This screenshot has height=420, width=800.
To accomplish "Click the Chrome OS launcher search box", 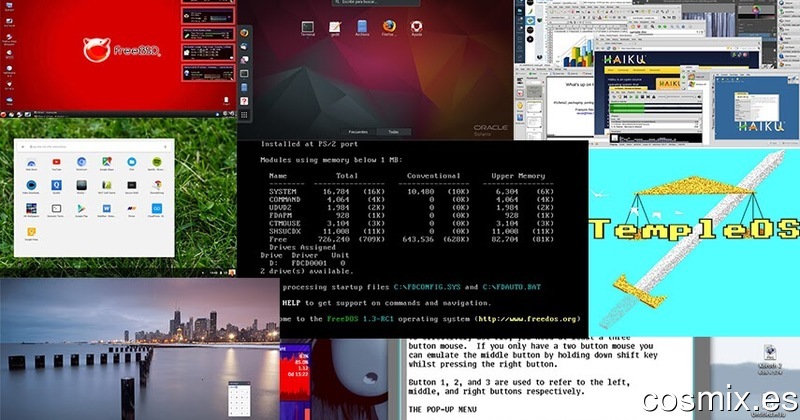I will [94, 146].
